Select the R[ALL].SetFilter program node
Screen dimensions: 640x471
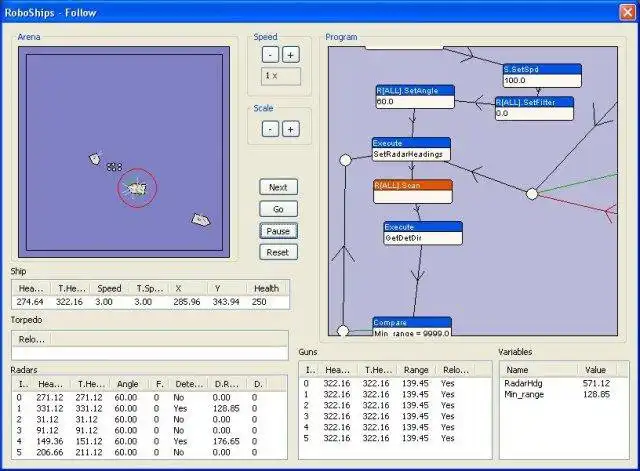tap(534, 108)
